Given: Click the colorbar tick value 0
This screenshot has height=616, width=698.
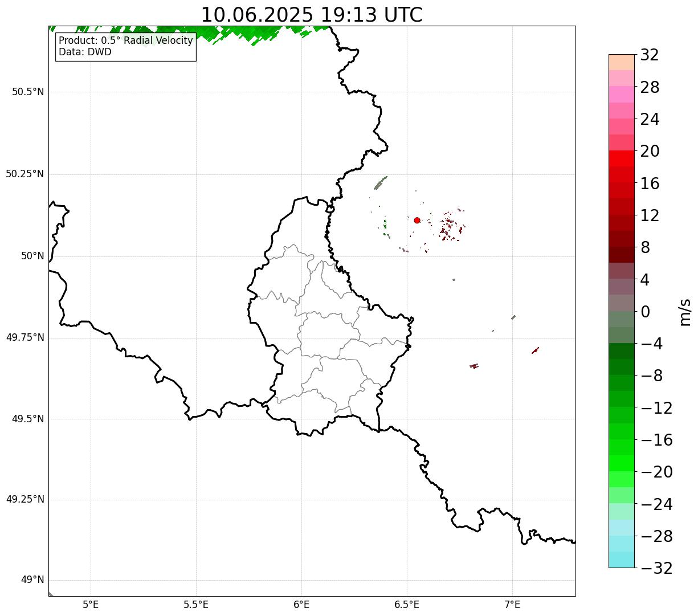Looking at the screenshot, I should [645, 312].
